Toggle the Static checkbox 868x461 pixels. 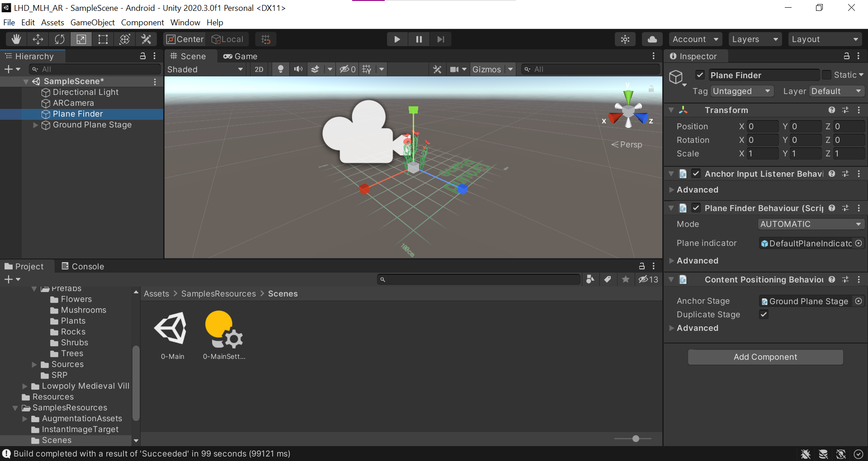click(826, 75)
